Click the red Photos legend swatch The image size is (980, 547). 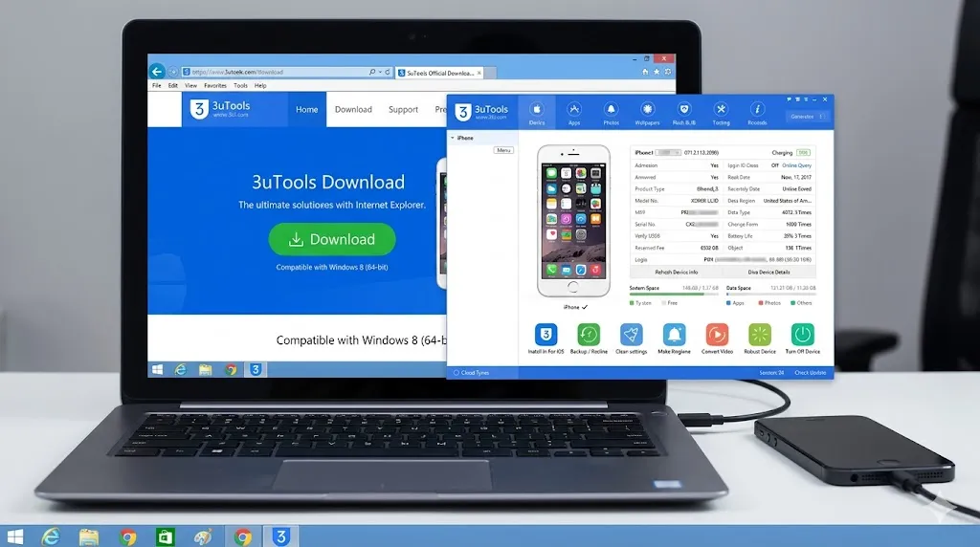click(x=761, y=303)
